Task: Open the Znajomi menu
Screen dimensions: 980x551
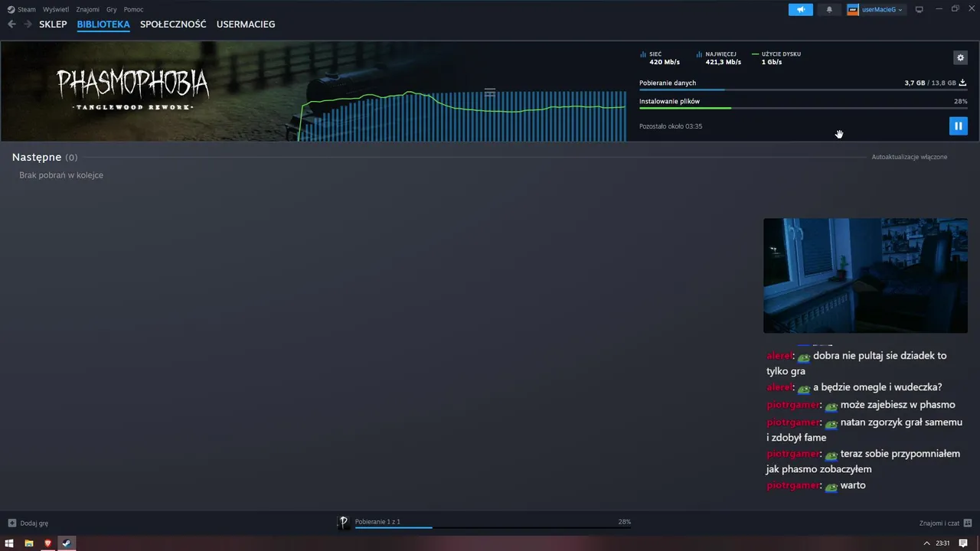Action: point(87,10)
